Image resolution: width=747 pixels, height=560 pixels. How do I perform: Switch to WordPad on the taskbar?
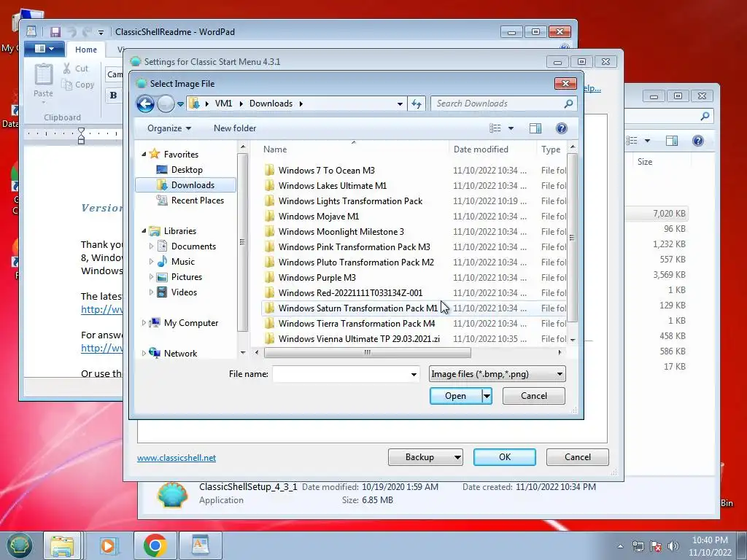[x=200, y=545]
